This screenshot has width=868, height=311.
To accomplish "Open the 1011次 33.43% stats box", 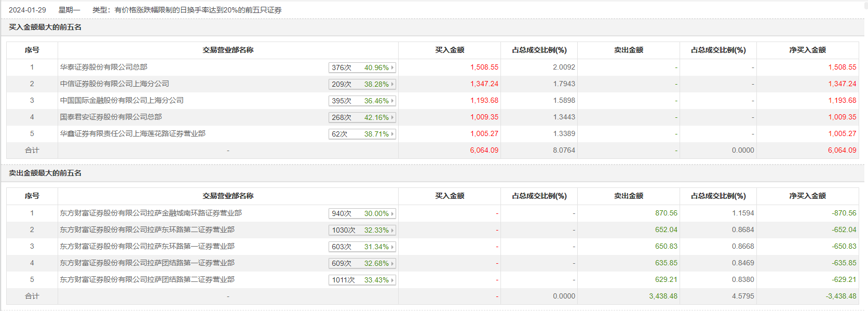I will pos(362,280).
